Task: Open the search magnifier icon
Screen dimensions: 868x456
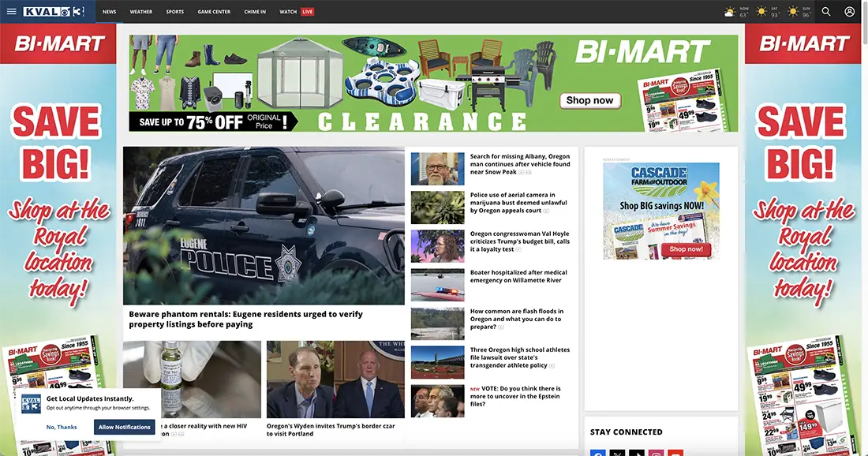Action: click(x=826, y=11)
